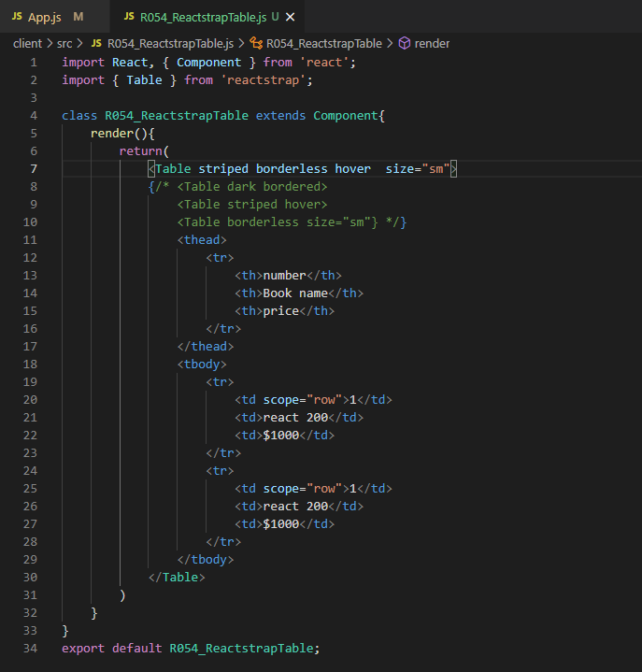642x672 pixels.
Task: Click the class name R054_ReactstrapTable on line 4
Action: pyautogui.click(x=177, y=116)
